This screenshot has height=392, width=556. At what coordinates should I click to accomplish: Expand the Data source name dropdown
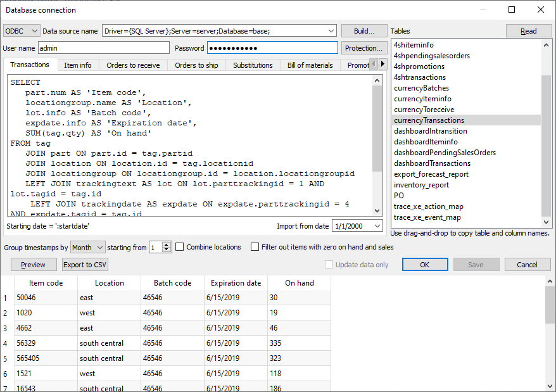coord(331,31)
